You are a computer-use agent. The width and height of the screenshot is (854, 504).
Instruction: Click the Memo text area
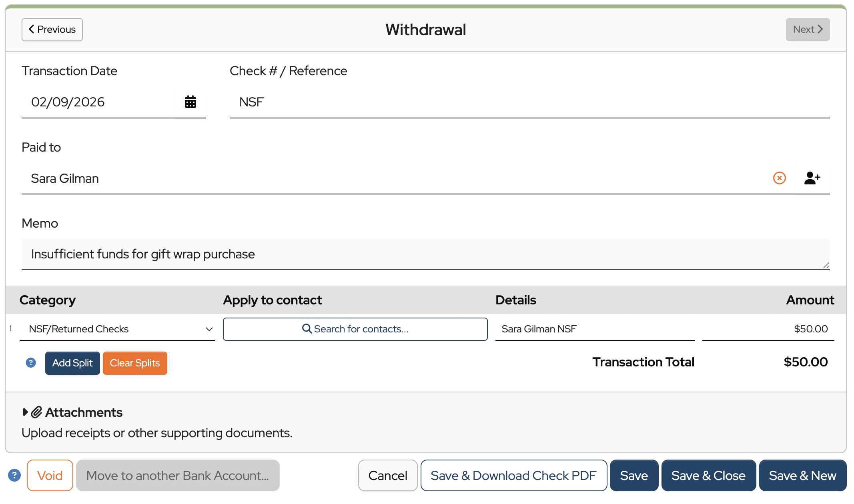click(x=425, y=254)
